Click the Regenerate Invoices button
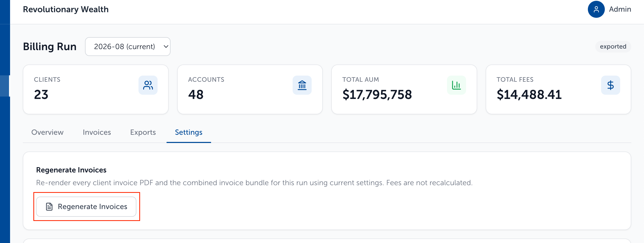 pyautogui.click(x=86, y=207)
